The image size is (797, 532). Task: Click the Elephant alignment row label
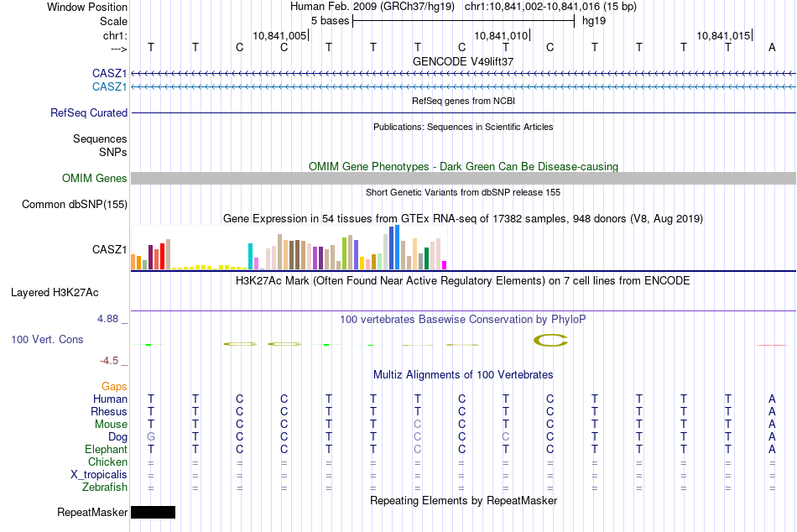click(106, 449)
